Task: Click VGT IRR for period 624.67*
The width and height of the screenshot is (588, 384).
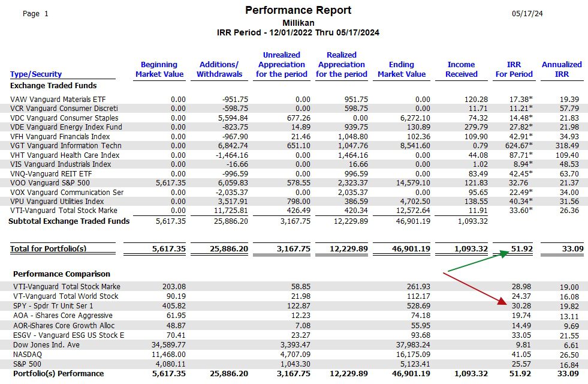Action: click(x=519, y=146)
